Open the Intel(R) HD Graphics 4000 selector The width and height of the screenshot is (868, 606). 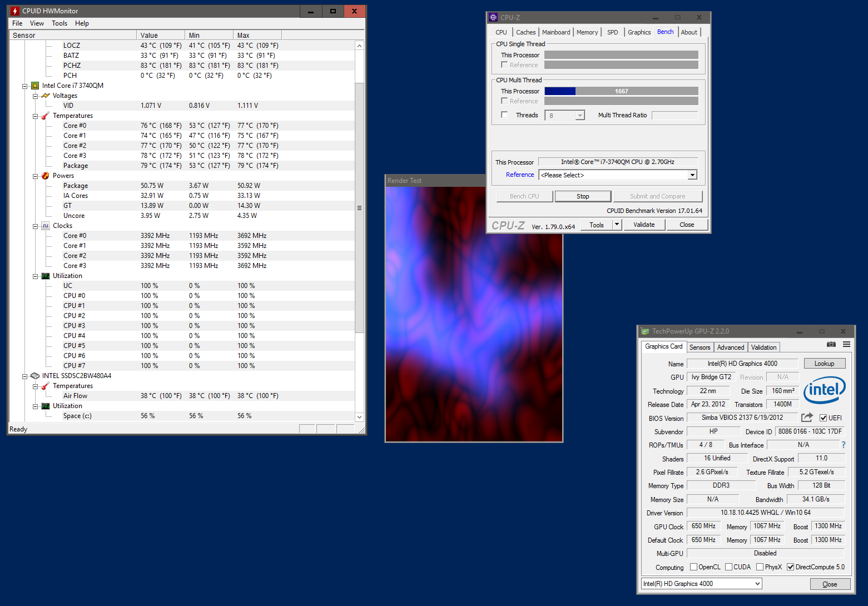(701, 583)
